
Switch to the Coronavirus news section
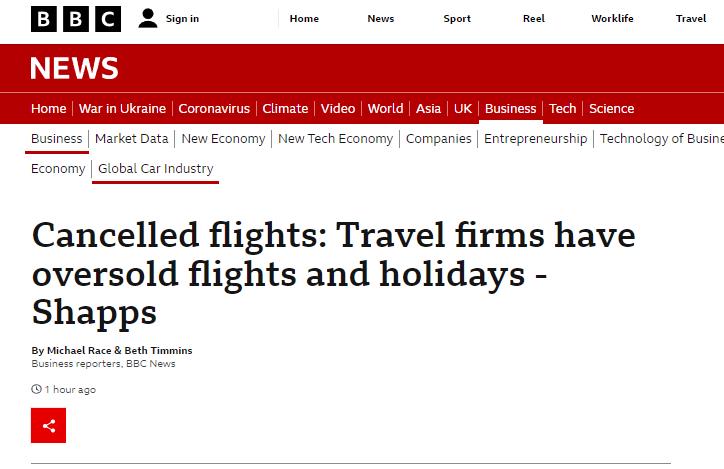click(214, 109)
